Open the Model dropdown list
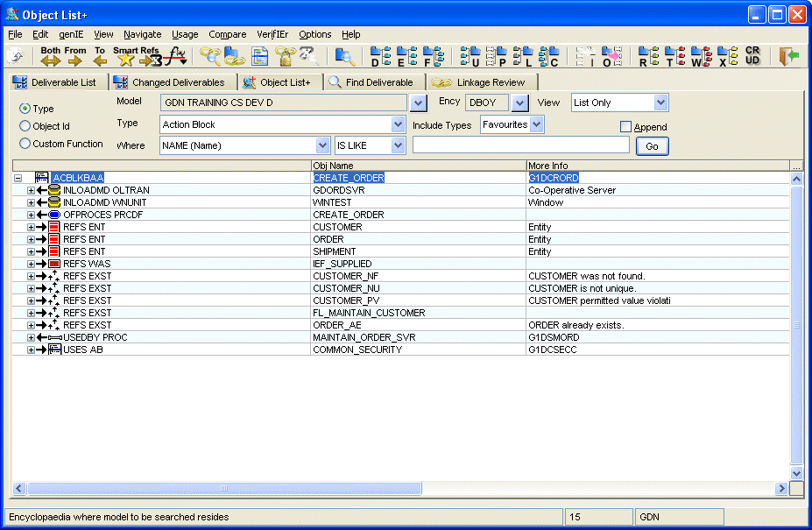Image resolution: width=812 pixels, height=530 pixels. point(419,103)
